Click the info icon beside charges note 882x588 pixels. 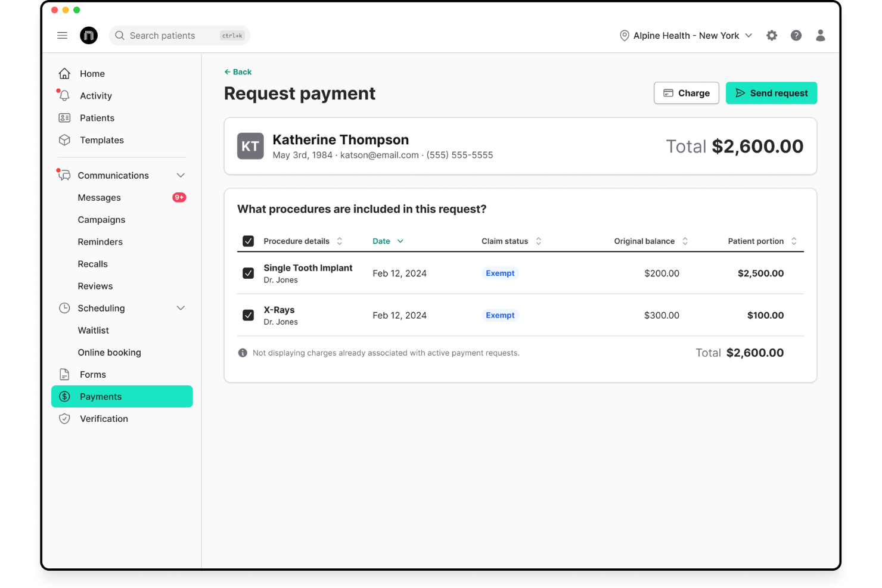[243, 353]
